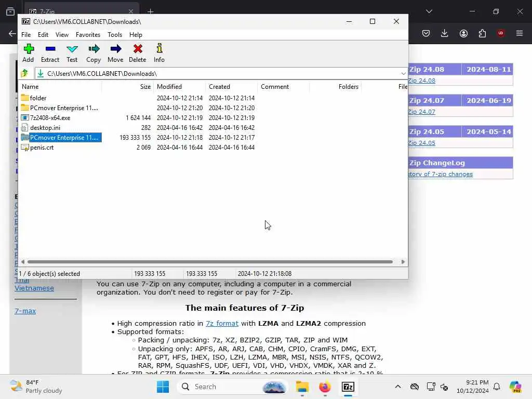Open Firefox extensions puzzle icon
This screenshot has width=532, height=399.
(482, 33)
